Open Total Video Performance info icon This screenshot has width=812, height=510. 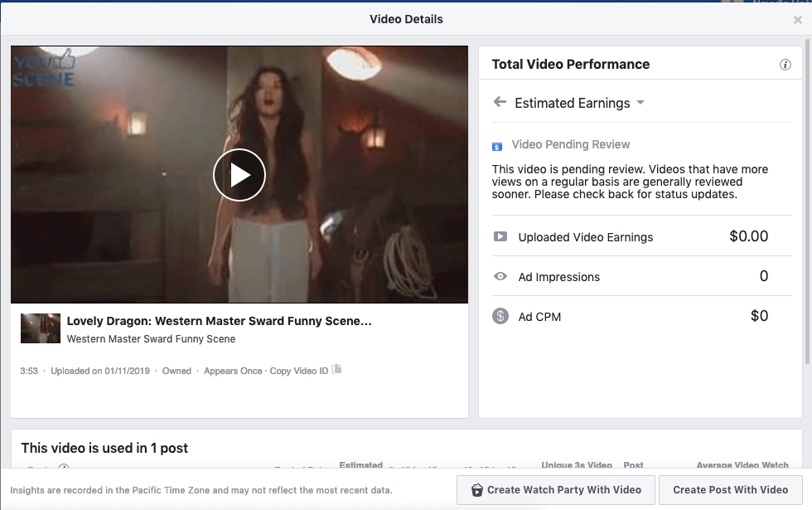coord(785,65)
